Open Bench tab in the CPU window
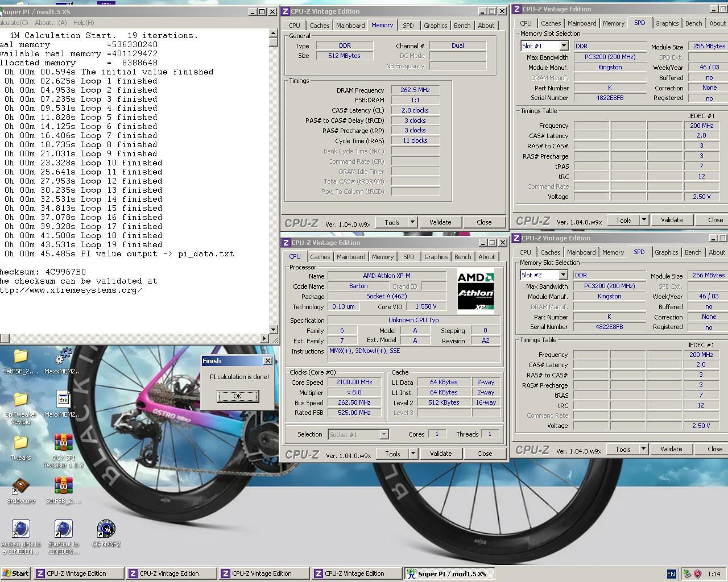This screenshot has height=582, width=728. point(462,257)
